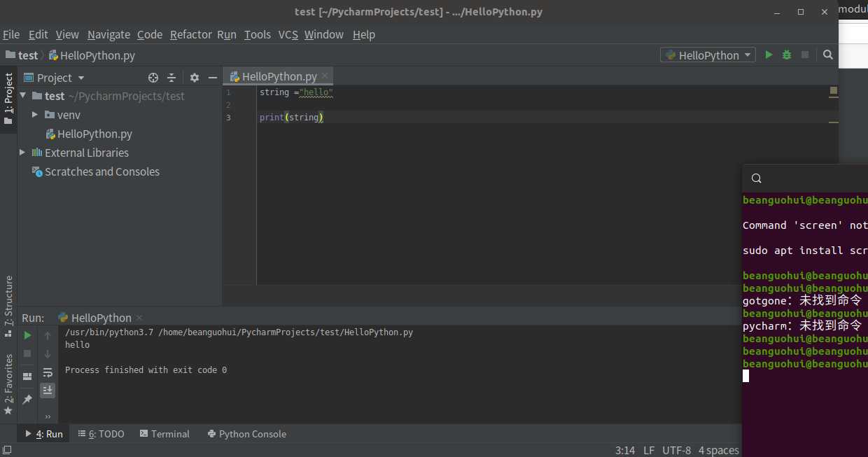Select Scratches and Consoles tree item

96,171
